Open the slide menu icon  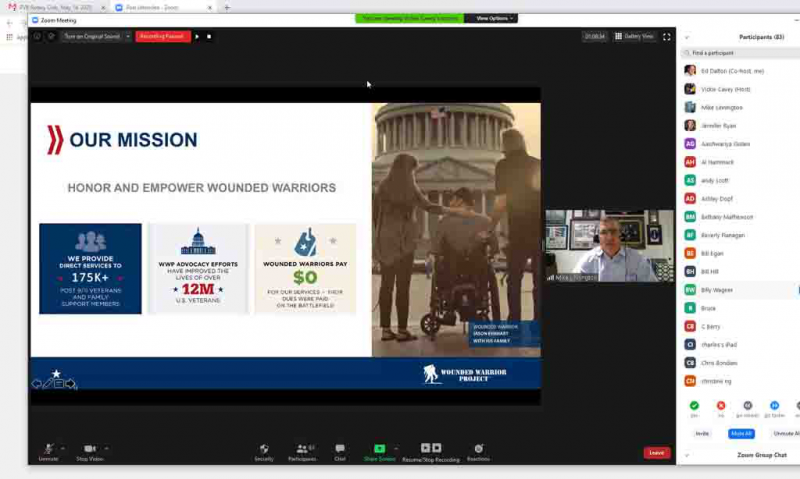pyautogui.click(x=59, y=384)
